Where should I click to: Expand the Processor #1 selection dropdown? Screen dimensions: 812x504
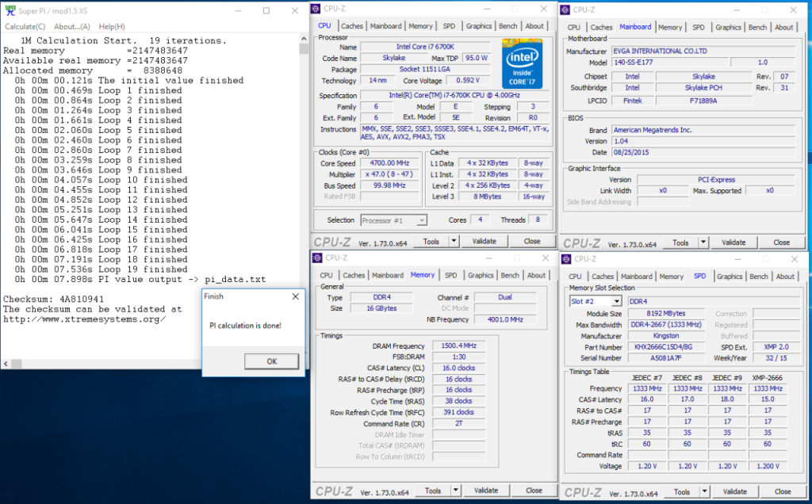point(422,220)
